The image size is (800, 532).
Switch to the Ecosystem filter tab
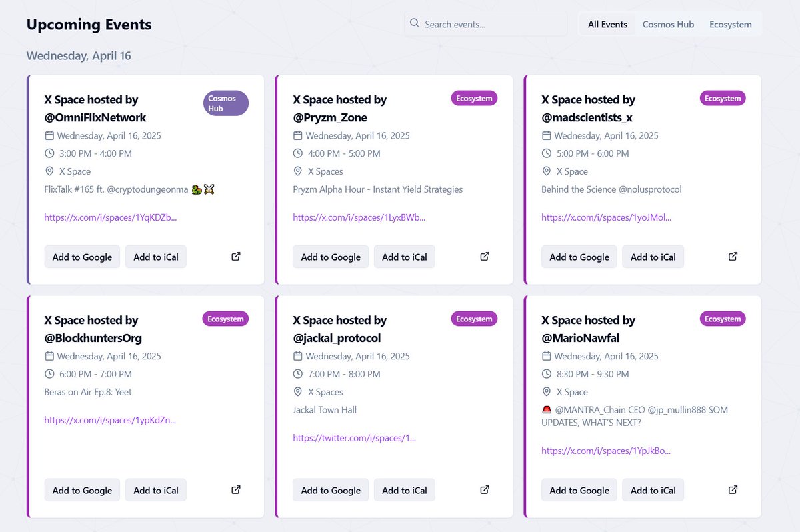(731, 24)
